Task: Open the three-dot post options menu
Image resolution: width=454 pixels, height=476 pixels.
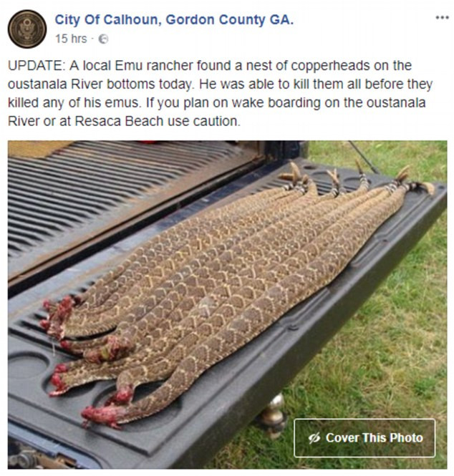Action: [x=441, y=17]
